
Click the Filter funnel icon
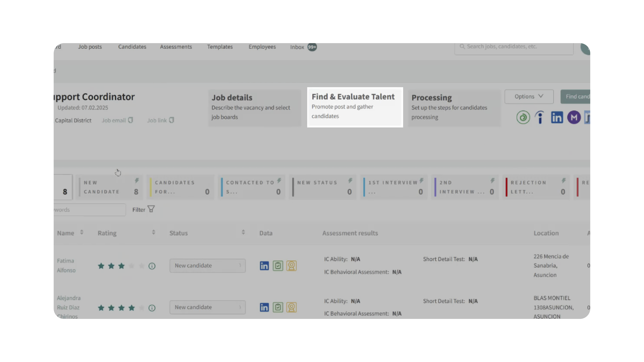(x=151, y=209)
